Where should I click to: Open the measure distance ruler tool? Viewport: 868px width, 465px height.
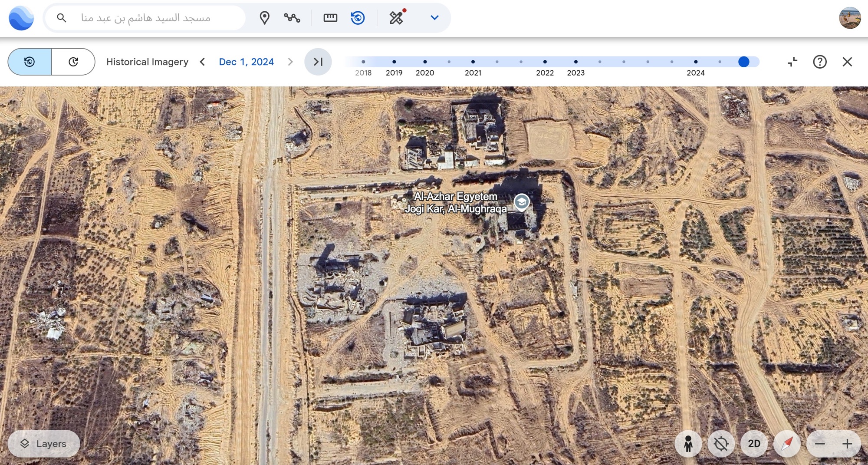(330, 18)
